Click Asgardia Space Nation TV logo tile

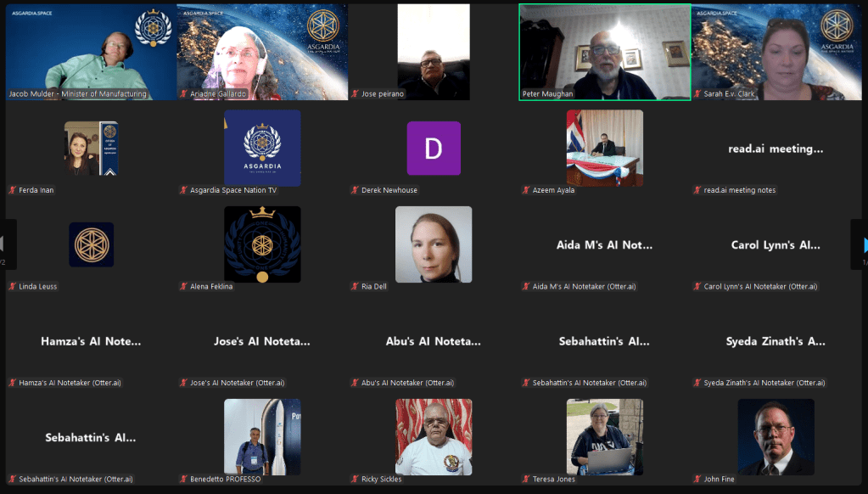point(262,148)
